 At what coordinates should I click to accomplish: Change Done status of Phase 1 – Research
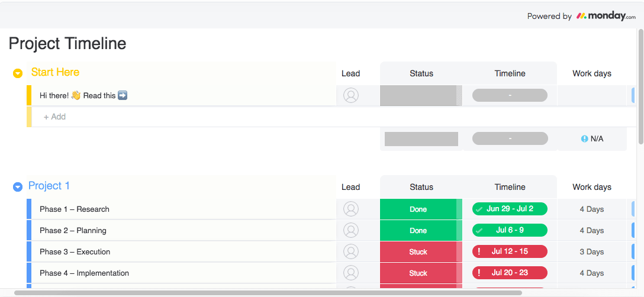421,209
